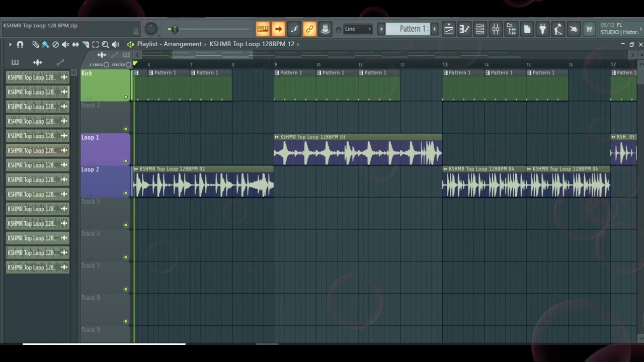The height and width of the screenshot is (362, 644).
Task: Select the last KSHMR Top Loop 128 clip
Action: point(38,267)
